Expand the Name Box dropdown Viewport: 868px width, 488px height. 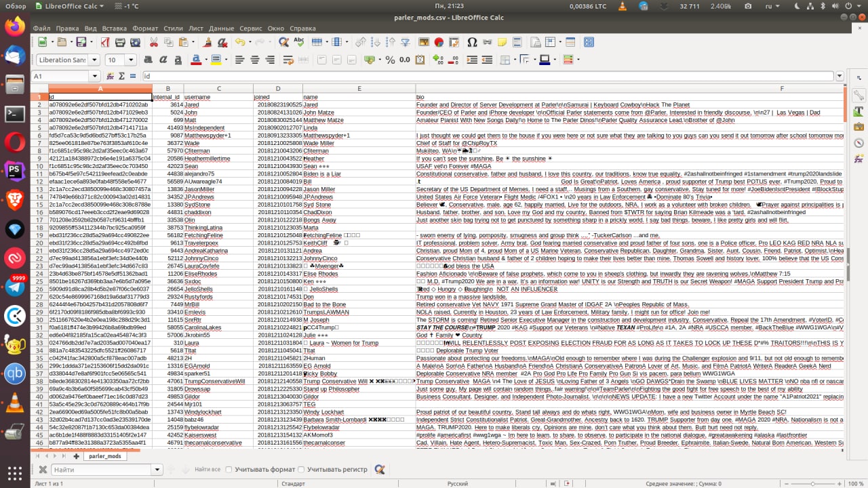[94, 77]
